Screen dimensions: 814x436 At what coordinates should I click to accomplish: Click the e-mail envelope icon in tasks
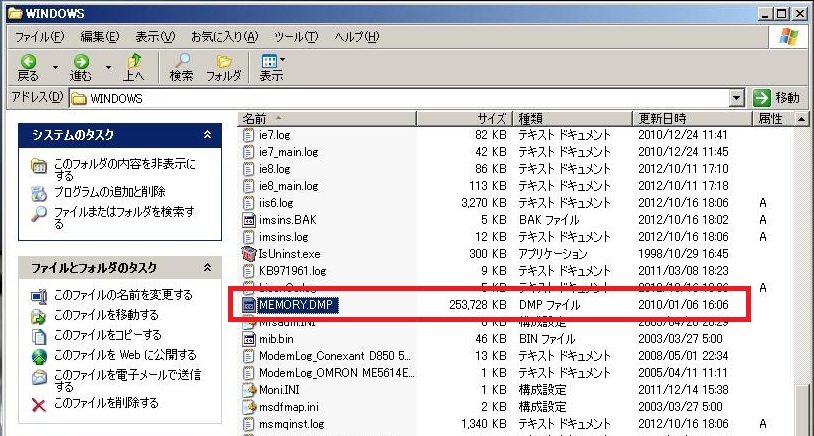39,377
